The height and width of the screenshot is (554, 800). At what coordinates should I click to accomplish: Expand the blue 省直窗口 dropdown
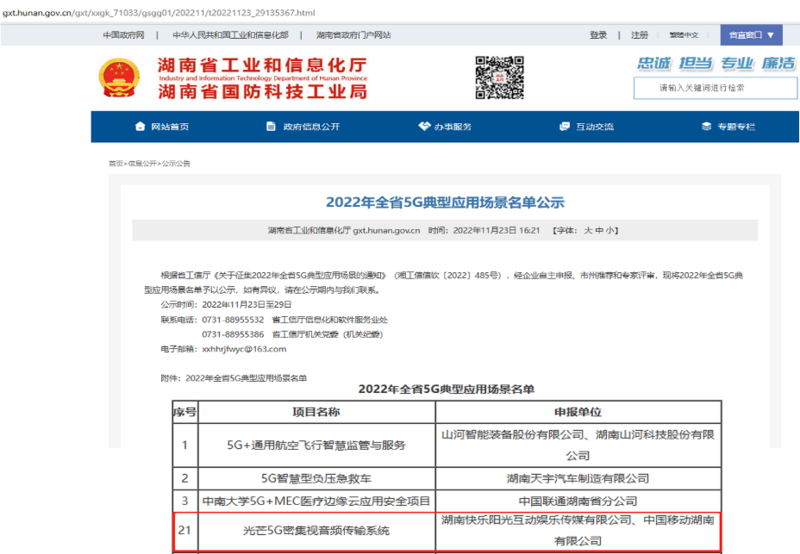[x=752, y=35]
